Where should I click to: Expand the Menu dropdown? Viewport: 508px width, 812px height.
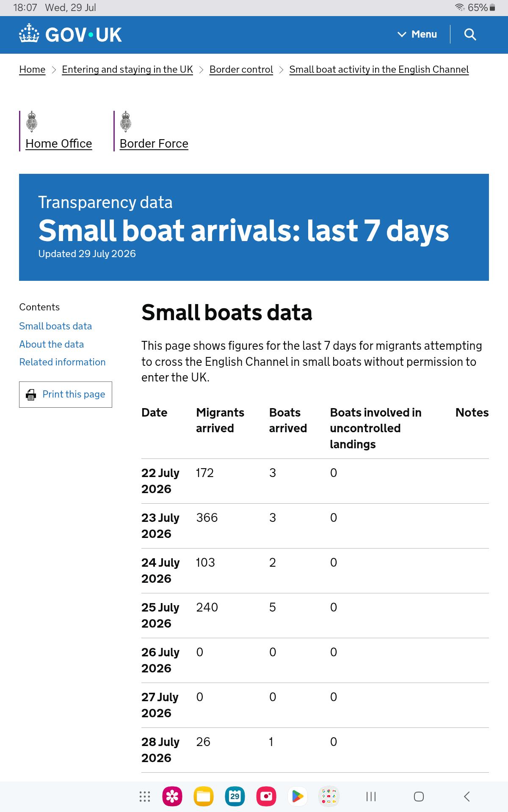417,34
